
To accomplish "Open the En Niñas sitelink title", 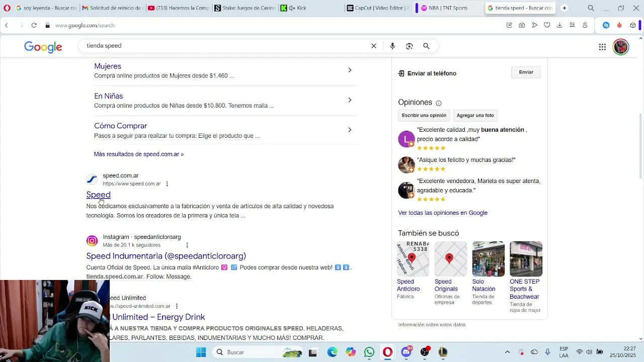I will click(109, 96).
